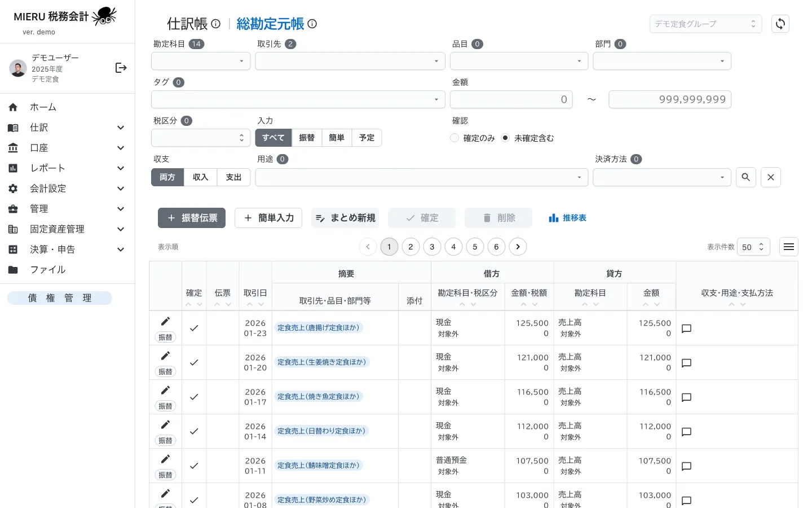Open the 勘定科目 dropdown filter
The height and width of the screenshot is (508, 812).
pyautogui.click(x=201, y=61)
